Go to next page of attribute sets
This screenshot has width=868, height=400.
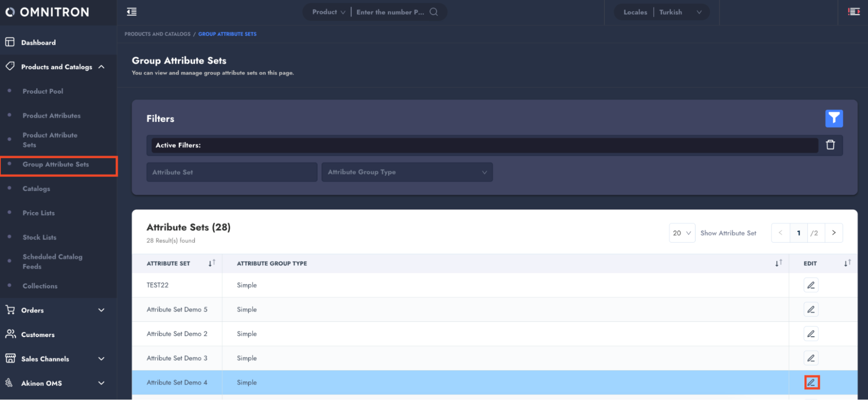[x=834, y=233]
